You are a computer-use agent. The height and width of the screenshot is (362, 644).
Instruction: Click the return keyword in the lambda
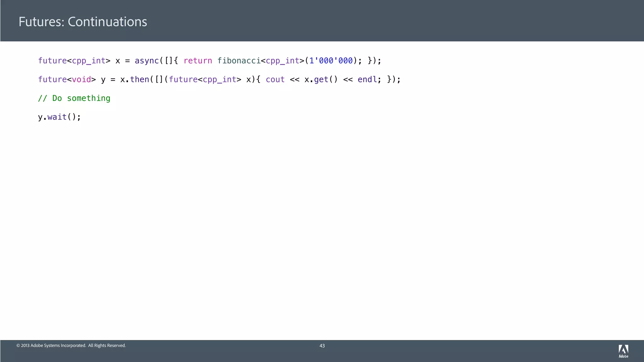pos(198,61)
